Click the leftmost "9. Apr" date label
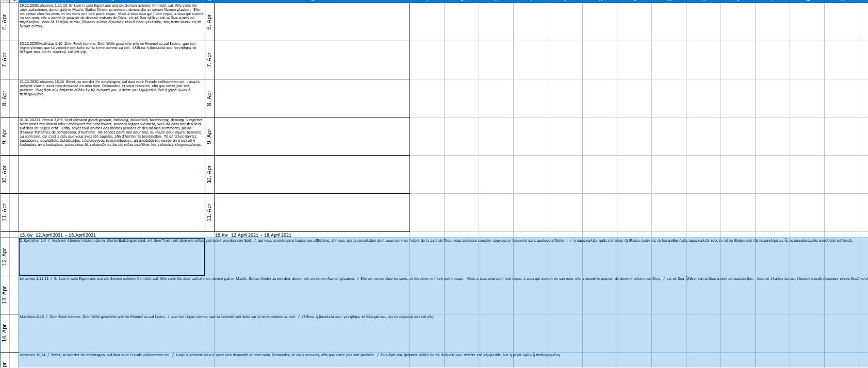 pyautogui.click(x=5, y=136)
